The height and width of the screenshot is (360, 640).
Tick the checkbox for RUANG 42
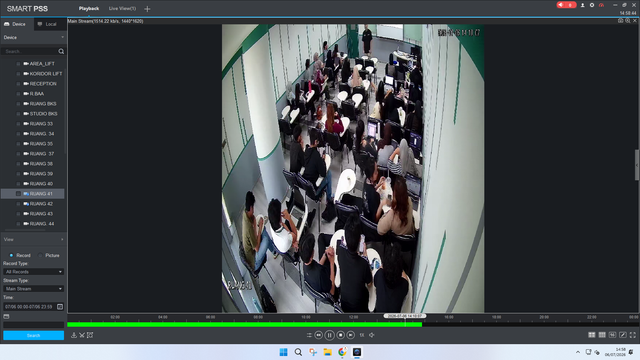[x=18, y=204]
